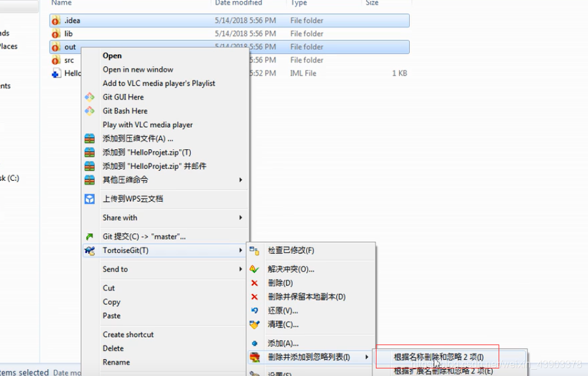Click the Type column header

coord(299,3)
